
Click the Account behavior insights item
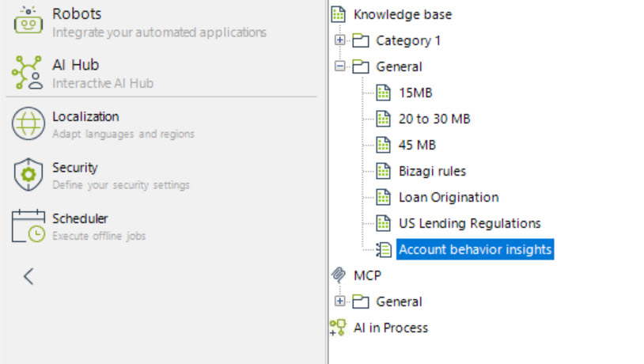click(x=475, y=249)
